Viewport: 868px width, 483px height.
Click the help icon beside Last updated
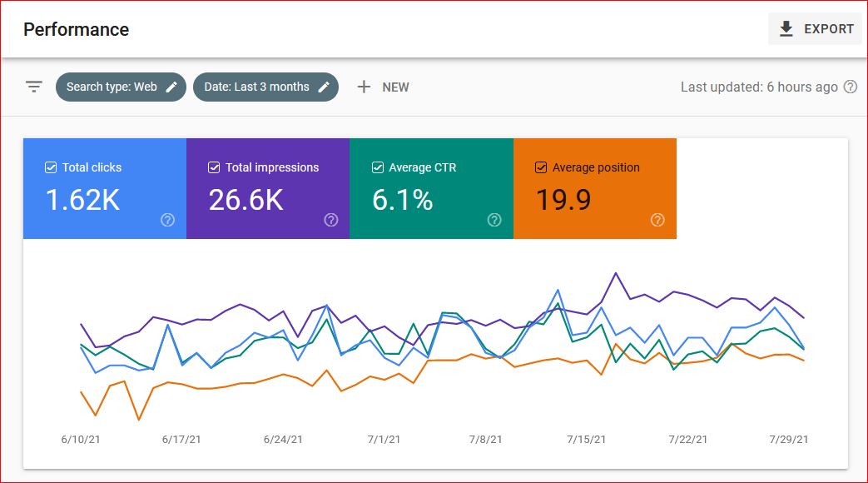pyautogui.click(x=850, y=87)
